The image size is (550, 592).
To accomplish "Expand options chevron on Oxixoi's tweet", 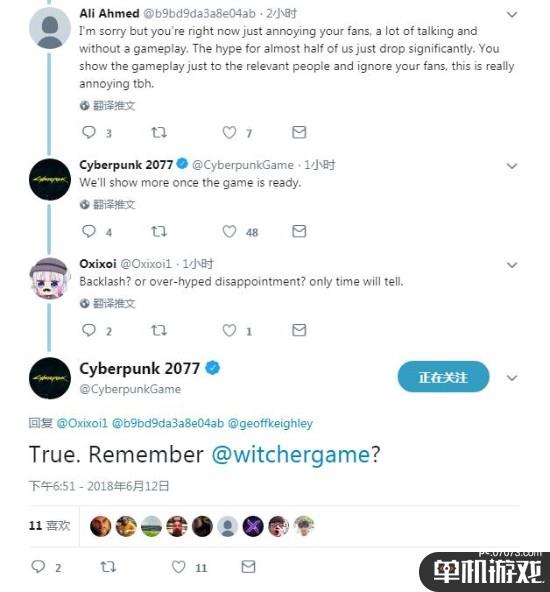I will point(512,265).
